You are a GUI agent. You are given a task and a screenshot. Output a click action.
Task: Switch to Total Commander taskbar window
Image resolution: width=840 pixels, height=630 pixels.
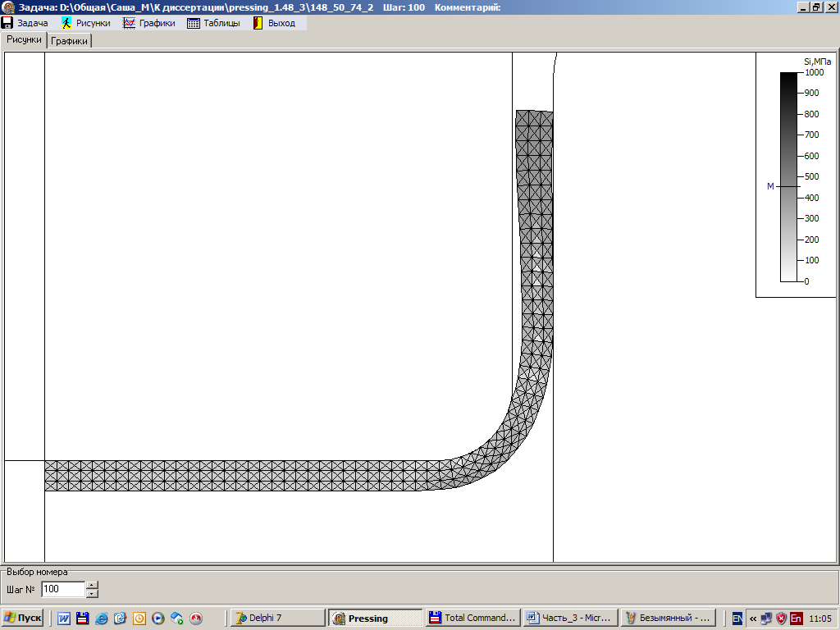pyautogui.click(x=473, y=618)
